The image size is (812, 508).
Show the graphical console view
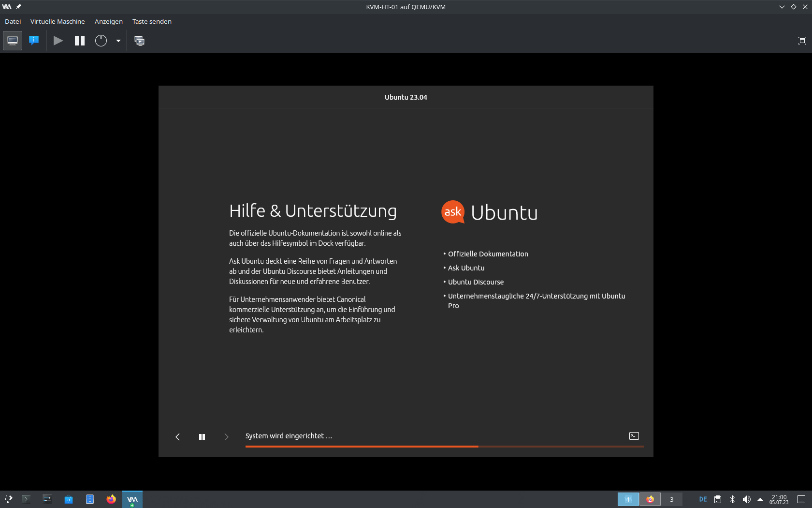coord(13,41)
